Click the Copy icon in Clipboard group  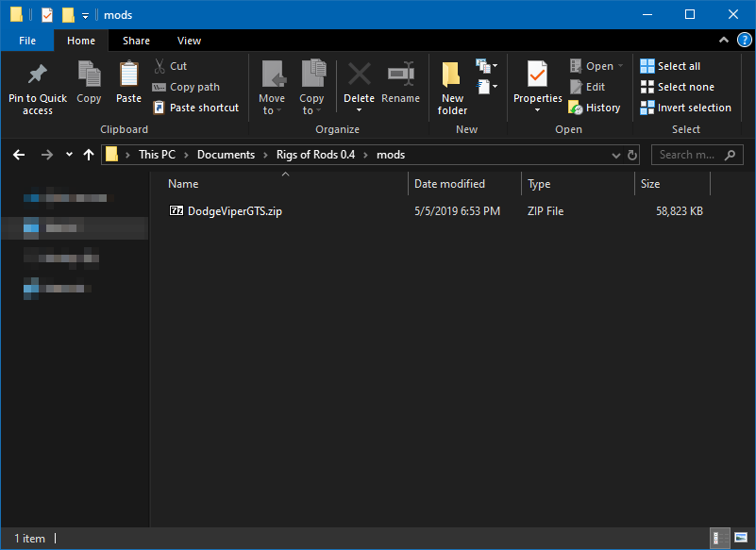pos(89,75)
